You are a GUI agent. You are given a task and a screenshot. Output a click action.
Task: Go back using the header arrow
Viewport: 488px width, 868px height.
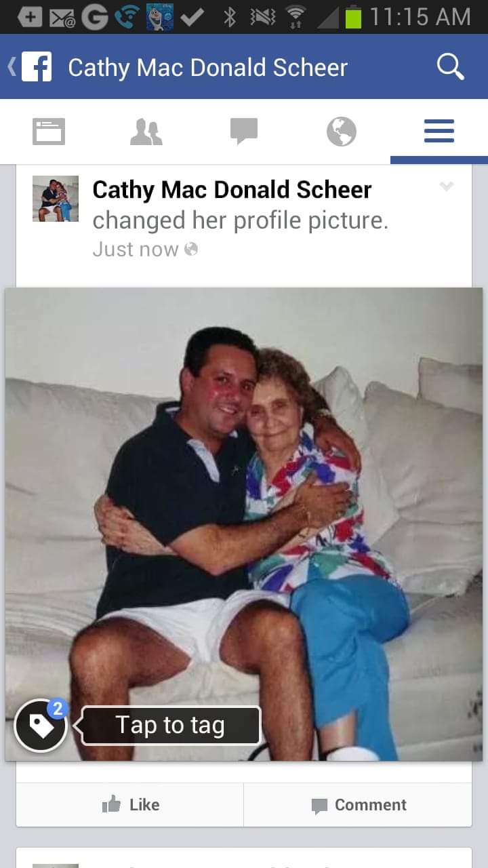(x=11, y=67)
